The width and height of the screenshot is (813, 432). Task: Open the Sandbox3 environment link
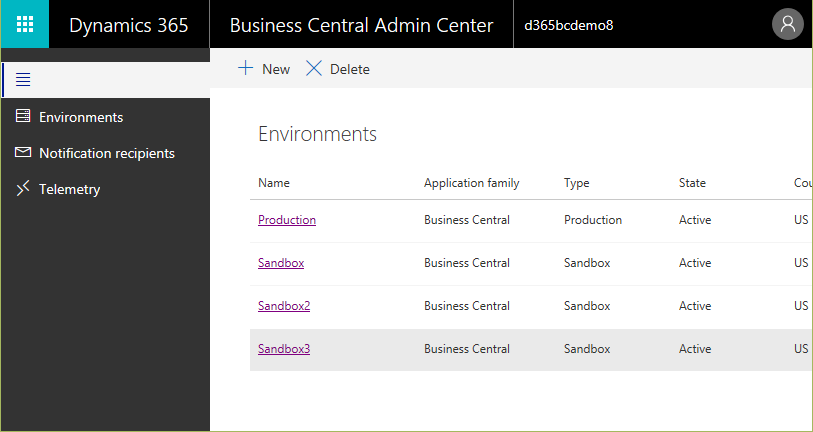[x=284, y=349]
